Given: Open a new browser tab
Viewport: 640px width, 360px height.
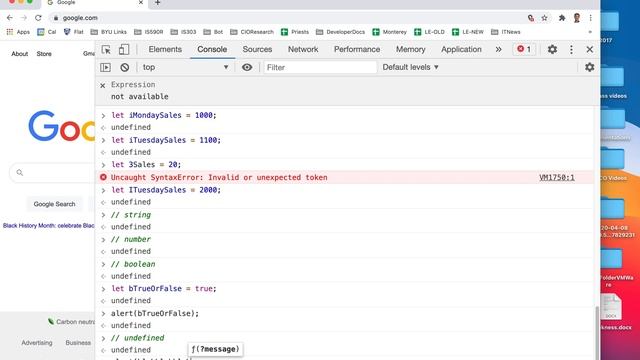Looking at the screenshot, I should point(158,3).
